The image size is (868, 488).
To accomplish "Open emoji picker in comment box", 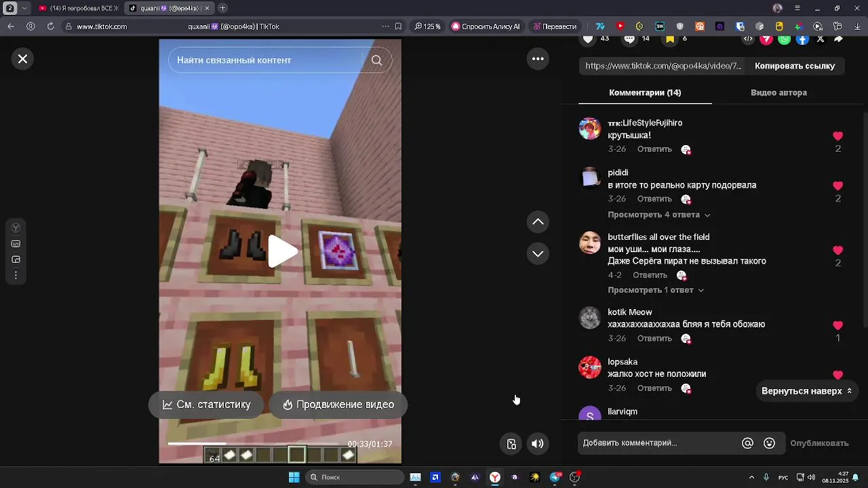I will (x=769, y=443).
